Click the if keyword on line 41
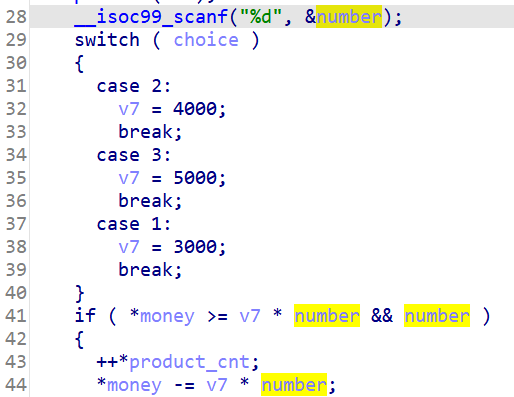This screenshot has height=397, width=514. 85,315
